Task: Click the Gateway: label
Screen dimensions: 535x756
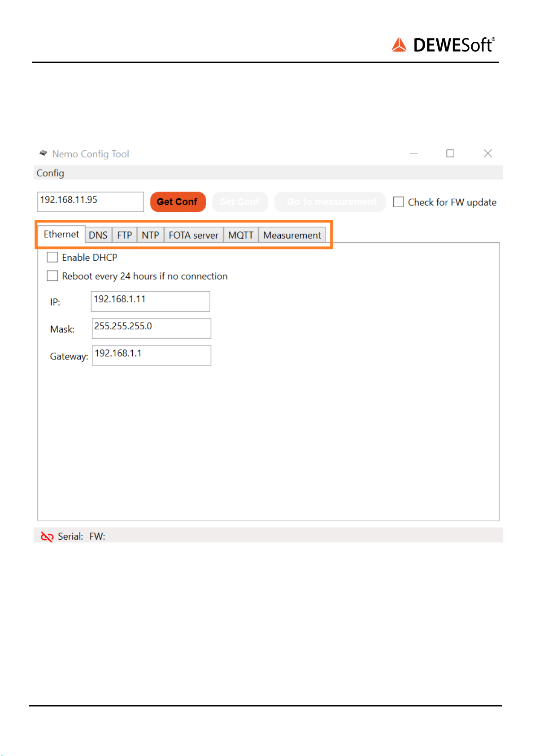Action: tap(69, 357)
